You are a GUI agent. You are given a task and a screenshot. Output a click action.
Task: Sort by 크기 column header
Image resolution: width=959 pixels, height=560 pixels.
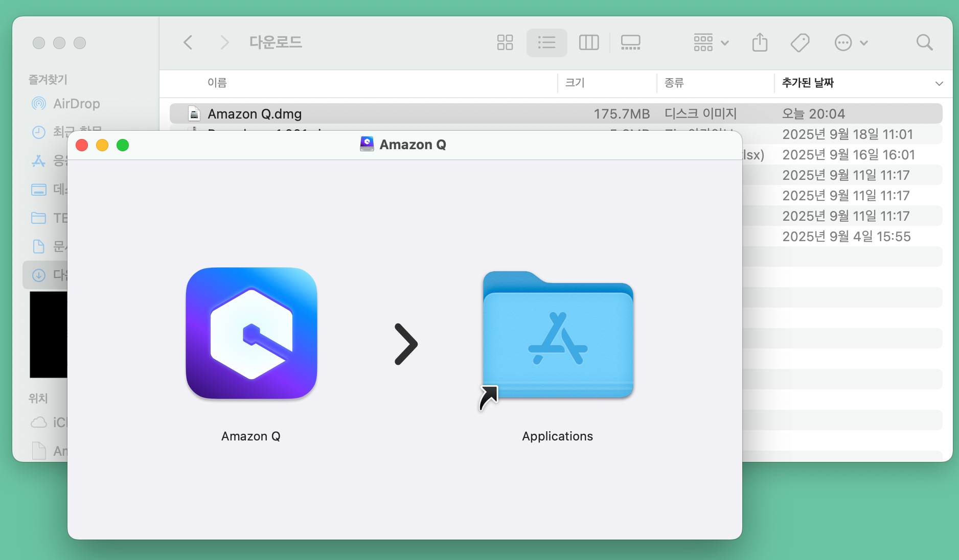point(575,83)
